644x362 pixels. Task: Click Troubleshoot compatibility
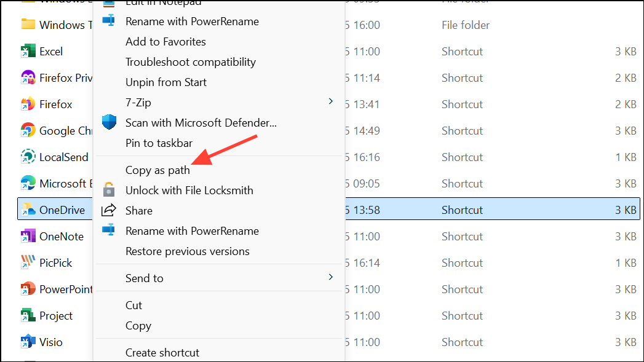191,61
